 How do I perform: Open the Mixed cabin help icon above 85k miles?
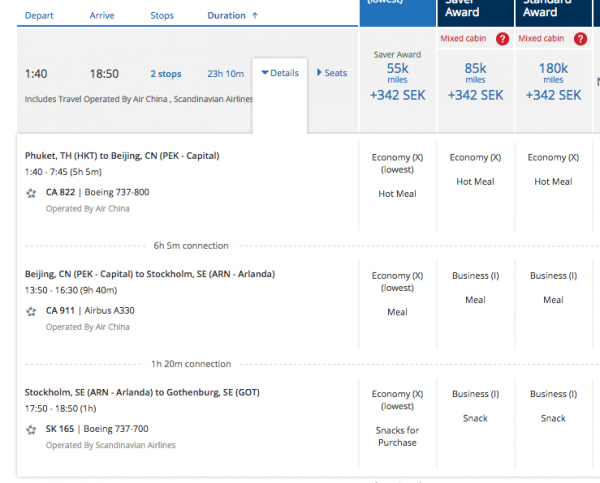(x=503, y=38)
